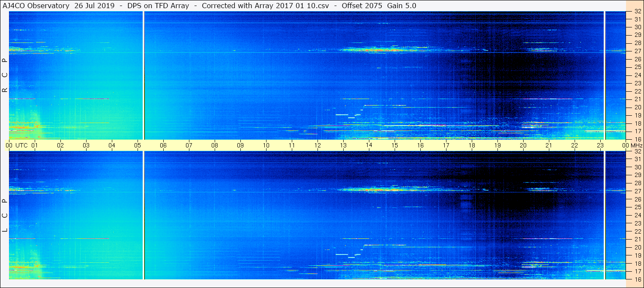Click the 17 hour time axis label

446,145
